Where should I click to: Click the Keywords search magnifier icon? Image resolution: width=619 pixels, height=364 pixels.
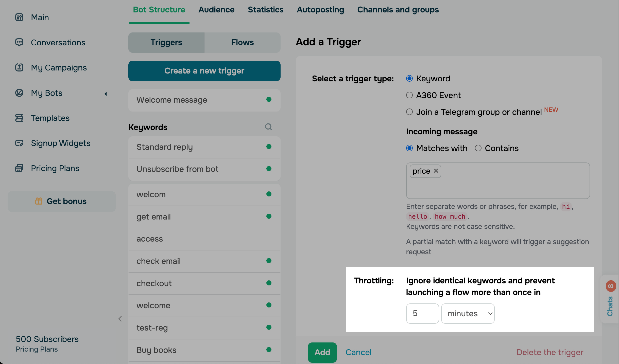(x=268, y=127)
